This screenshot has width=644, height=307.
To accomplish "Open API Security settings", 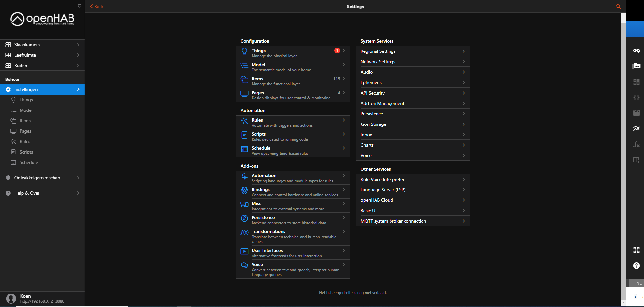I will 413,93.
